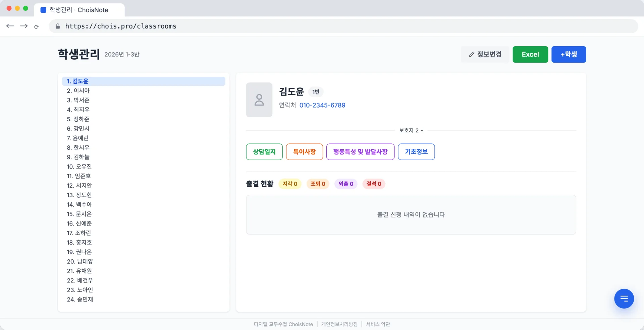Click the student profile avatar placeholder
Viewport: 644px width, 330px height.
pos(259,100)
